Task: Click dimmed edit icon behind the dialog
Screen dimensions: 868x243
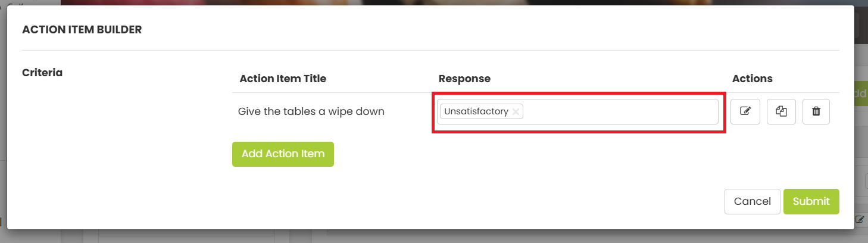Action: pos(860,220)
